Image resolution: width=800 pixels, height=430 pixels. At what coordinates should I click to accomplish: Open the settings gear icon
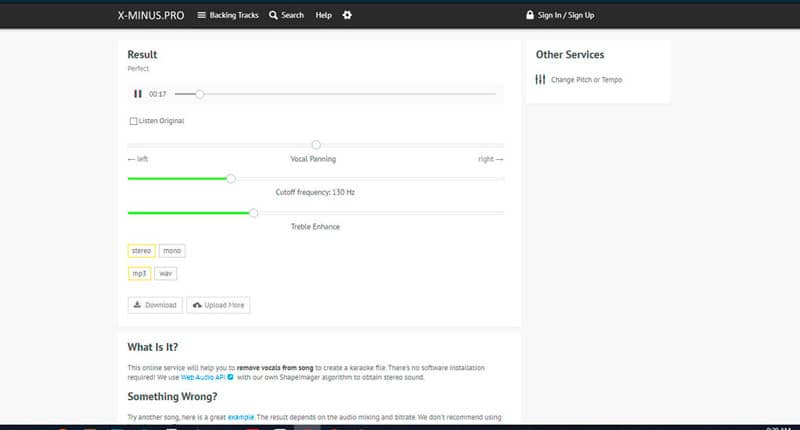(347, 15)
